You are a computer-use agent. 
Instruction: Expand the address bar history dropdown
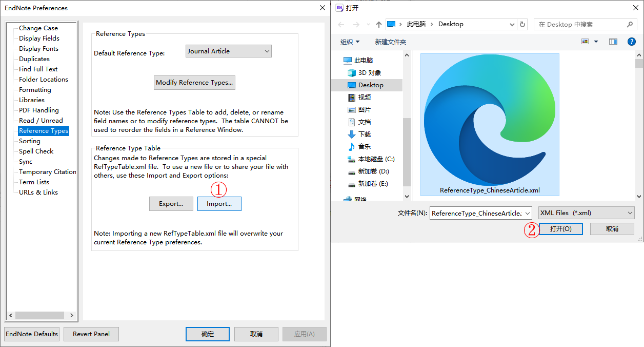coord(512,25)
